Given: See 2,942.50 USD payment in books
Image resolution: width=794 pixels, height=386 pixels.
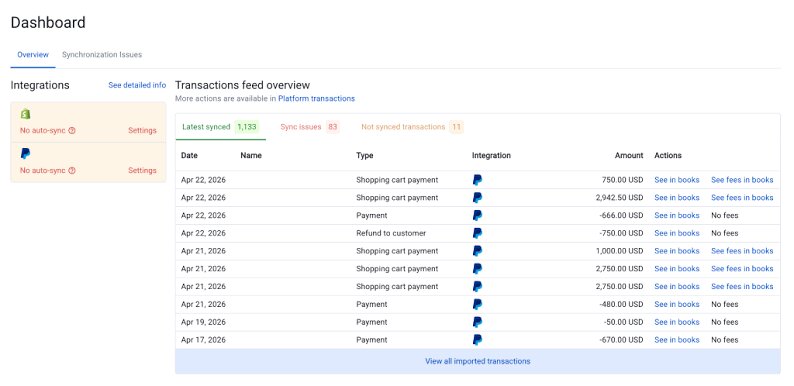Looking at the screenshot, I should (x=677, y=198).
